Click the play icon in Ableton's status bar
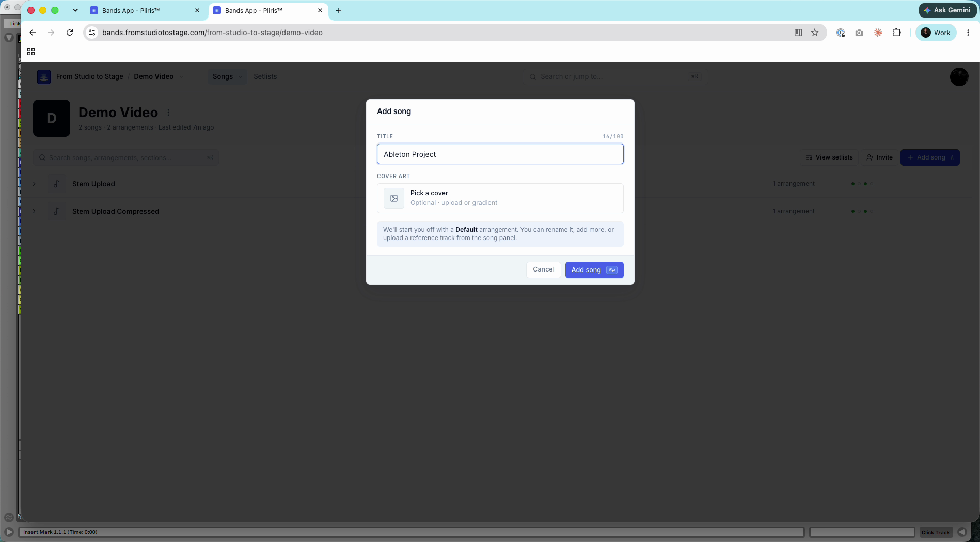This screenshot has width=980, height=542. (9, 532)
